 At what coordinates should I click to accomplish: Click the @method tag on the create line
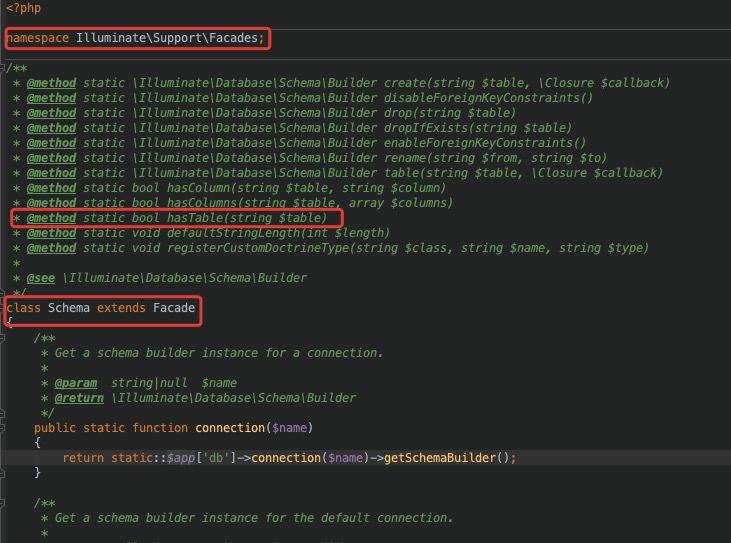pos(51,83)
